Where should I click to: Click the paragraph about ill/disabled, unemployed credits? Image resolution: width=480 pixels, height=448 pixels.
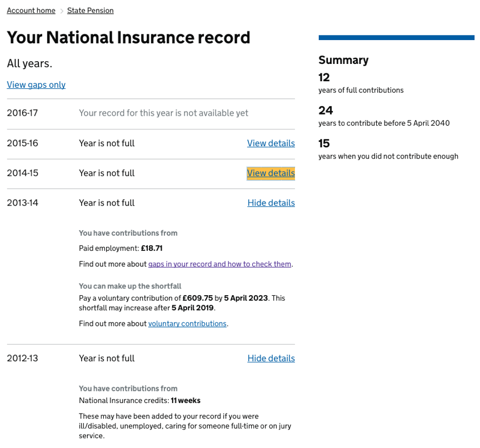click(x=185, y=426)
